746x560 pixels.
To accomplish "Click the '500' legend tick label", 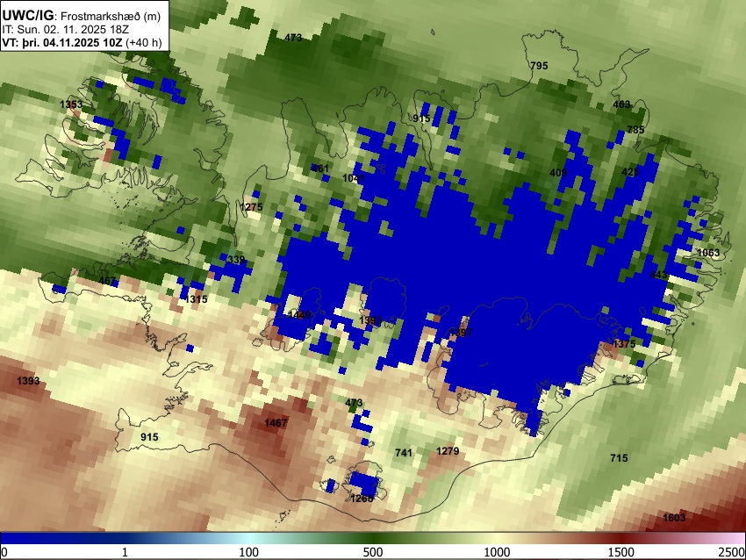I will [373, 552].
